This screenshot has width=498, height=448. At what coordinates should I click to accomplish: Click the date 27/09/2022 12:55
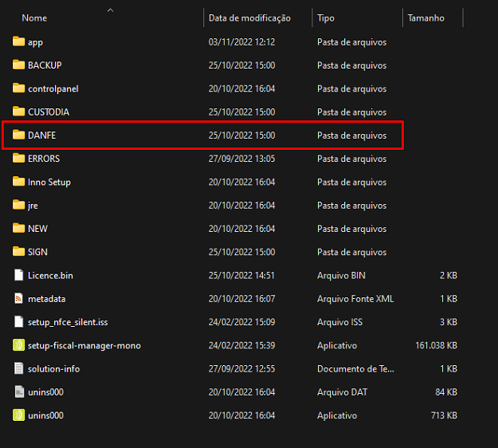(x=241, y=368)
